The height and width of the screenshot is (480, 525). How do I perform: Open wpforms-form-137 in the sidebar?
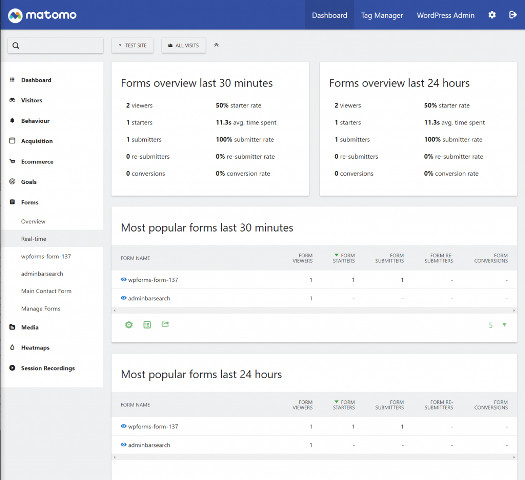coord(46,256)
